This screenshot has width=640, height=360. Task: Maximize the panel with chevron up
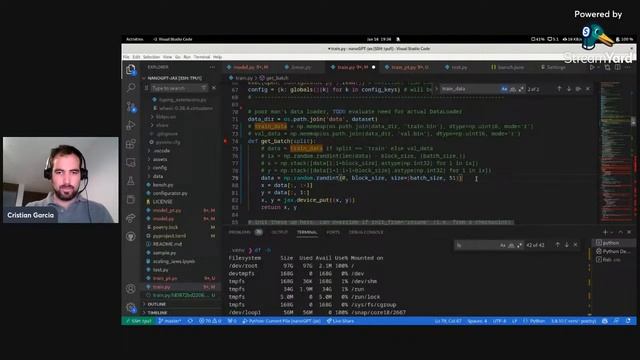(620, 232)
